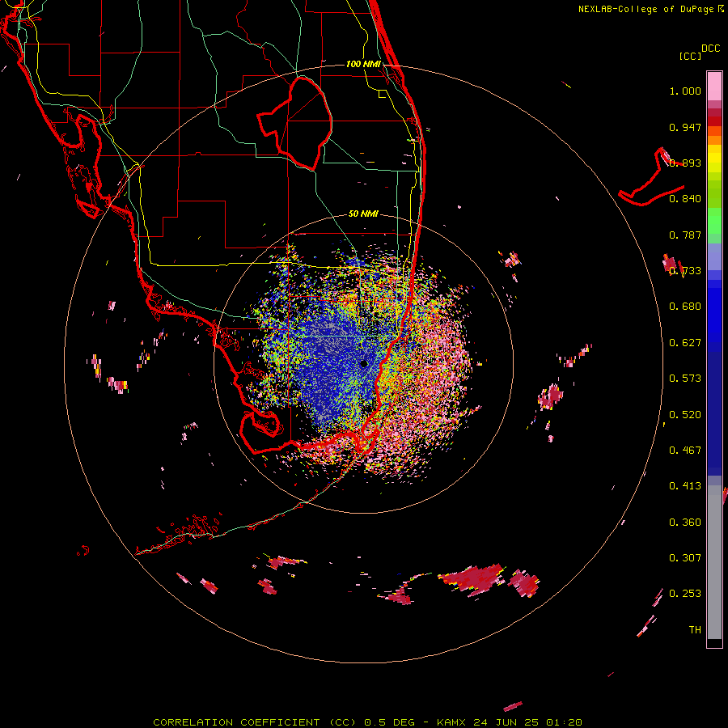
Task: Click the bright green segment of color bar
Action: point(714,221)
